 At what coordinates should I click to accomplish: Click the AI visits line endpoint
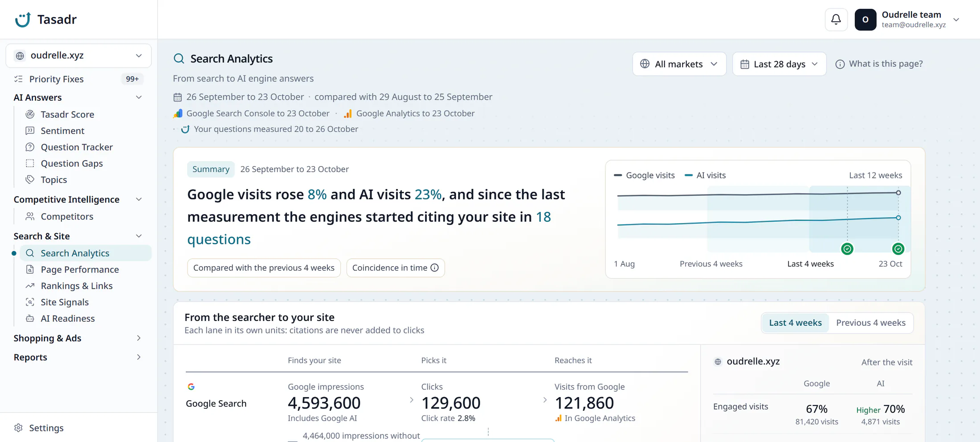click(x=898, y=218)
